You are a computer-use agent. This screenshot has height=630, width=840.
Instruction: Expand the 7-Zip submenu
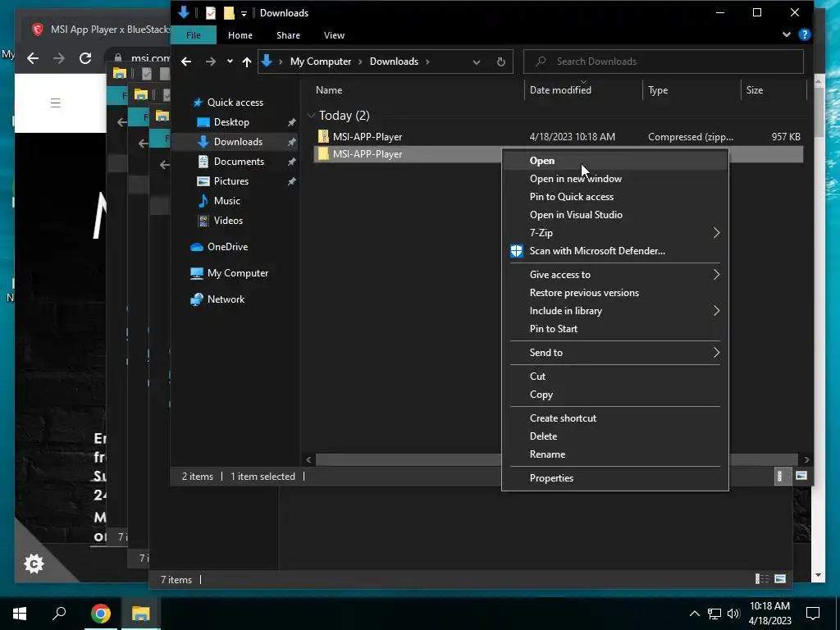[615, 233]
